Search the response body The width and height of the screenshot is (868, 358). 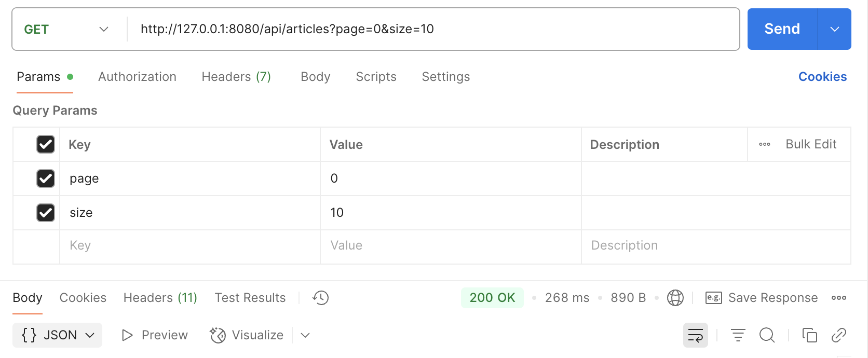(x=767, y=335)
